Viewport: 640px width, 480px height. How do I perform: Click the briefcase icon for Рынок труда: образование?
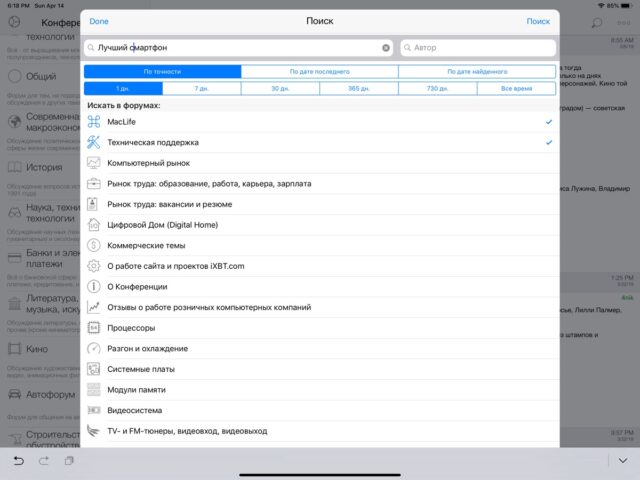pos(93,183)
